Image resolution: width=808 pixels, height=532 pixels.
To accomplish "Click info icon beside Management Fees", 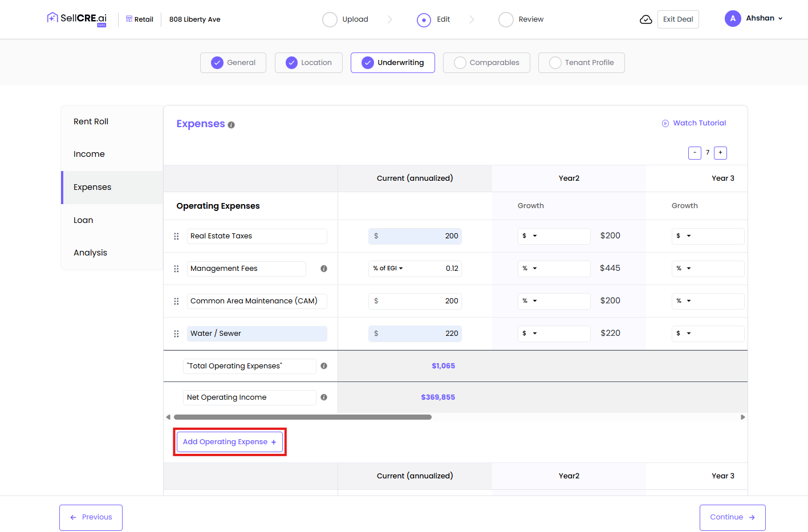I will (x=324, y=269).
